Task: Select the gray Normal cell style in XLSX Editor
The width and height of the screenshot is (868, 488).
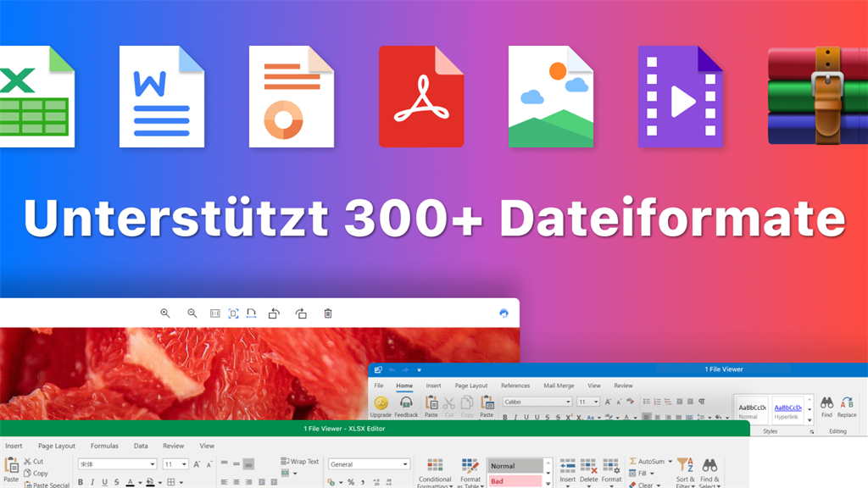Action: pyautogui.click(x=515, y=466)
